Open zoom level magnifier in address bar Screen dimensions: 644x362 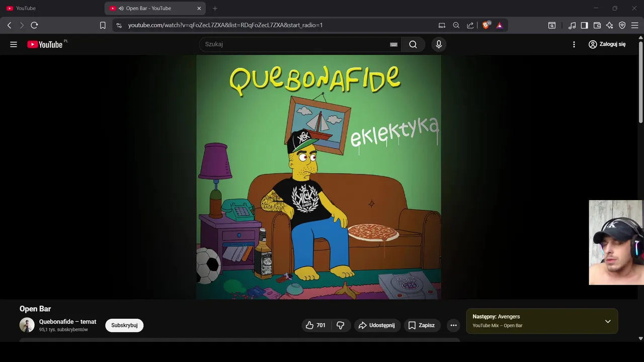(456, 25)
